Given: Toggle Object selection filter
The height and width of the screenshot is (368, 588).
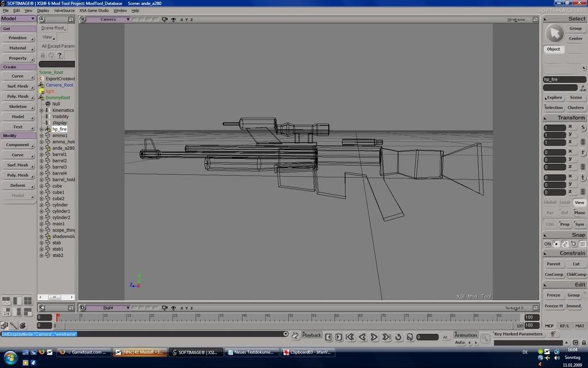Looking at the screenshot, I should click(x=554, y=49).
